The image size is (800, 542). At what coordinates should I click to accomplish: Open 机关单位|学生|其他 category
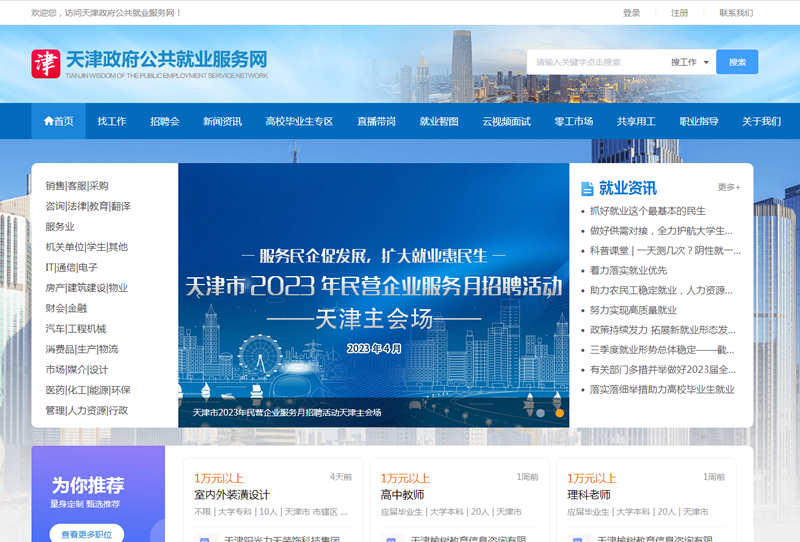click(x=86, y=247)
